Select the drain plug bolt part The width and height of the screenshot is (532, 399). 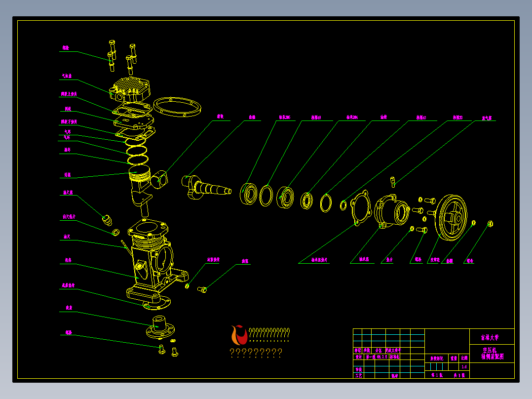[202, 290]
